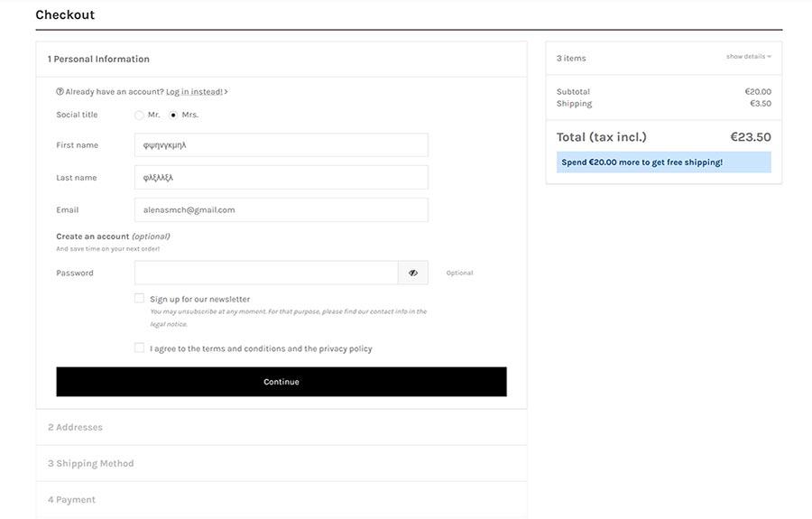Click the 3 items summary label
This screenshot has width=812, height=519.
click(571, 59)
